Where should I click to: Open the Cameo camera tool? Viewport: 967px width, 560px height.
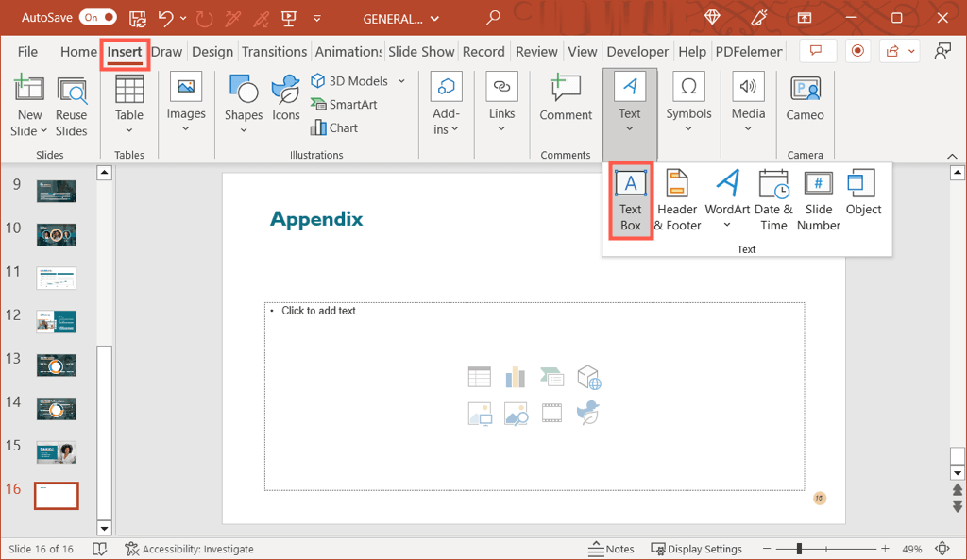click(805, 101)
